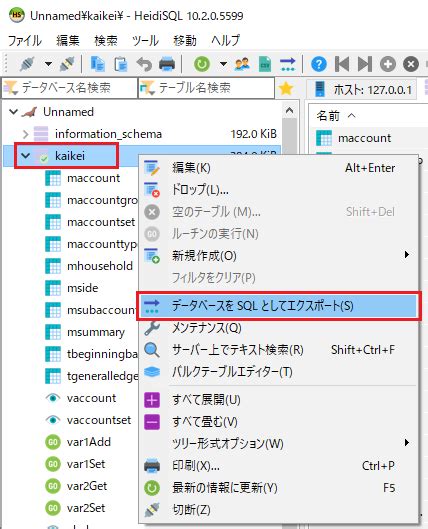Select the vaccount view
The image size is (428, 529).
point(91,398)
